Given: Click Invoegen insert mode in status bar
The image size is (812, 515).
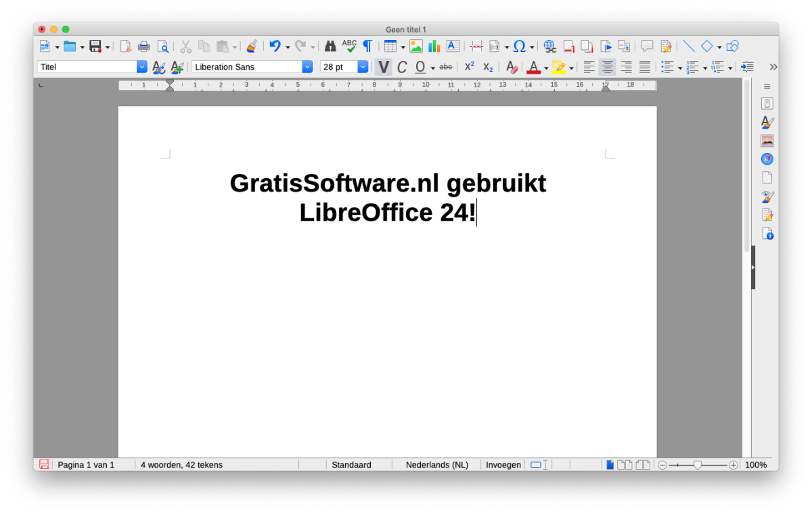Looking at the screenshot, I should click(x=503, y=465).
